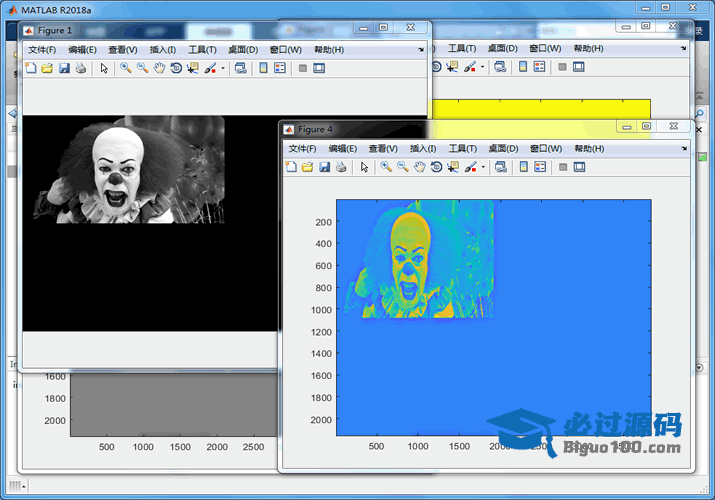
Task: Hide Plot Tools icon in Figure 4
Action: [x=563, y=167]
